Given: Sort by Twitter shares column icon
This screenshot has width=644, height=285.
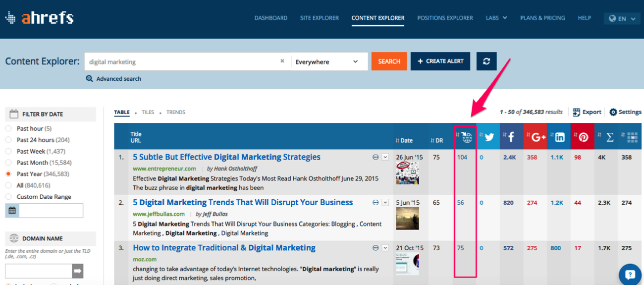Looking at the screenshot, I should pyautogui.click(x=489, y=137).
